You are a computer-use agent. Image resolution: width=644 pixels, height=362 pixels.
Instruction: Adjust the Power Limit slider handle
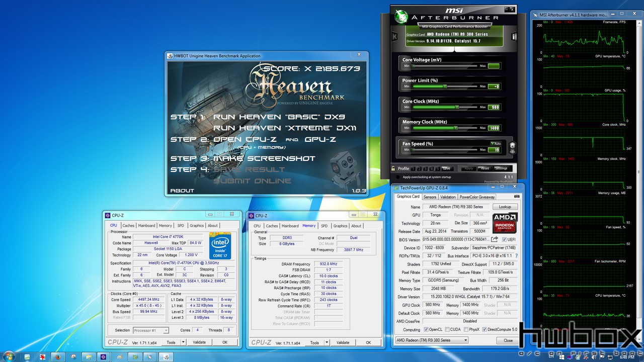point(445,86)
